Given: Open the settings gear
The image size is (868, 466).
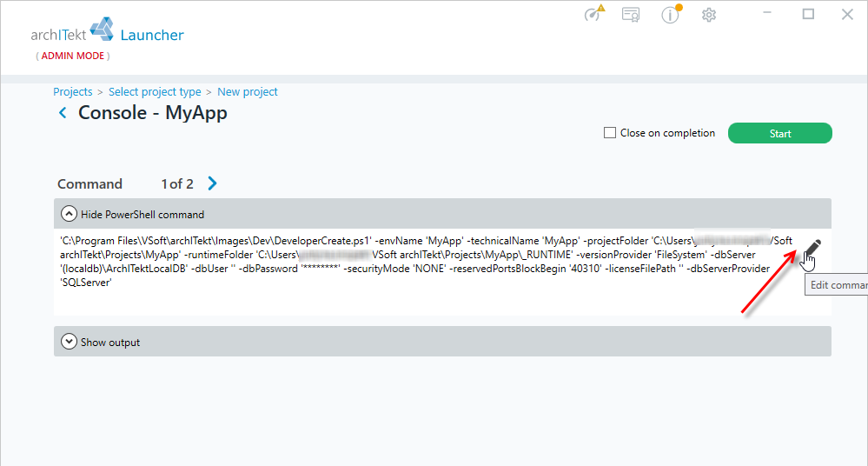Looking at the screenshot, I should point(709,15).
